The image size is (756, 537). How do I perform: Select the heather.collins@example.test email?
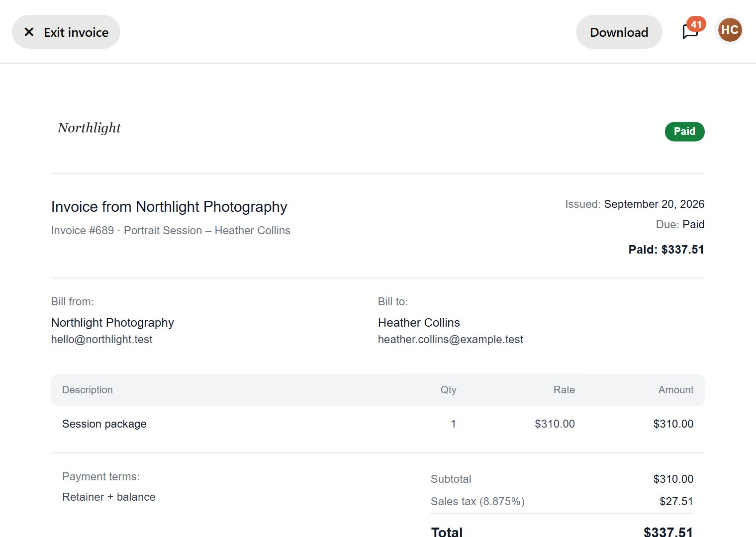coord(450,339)
